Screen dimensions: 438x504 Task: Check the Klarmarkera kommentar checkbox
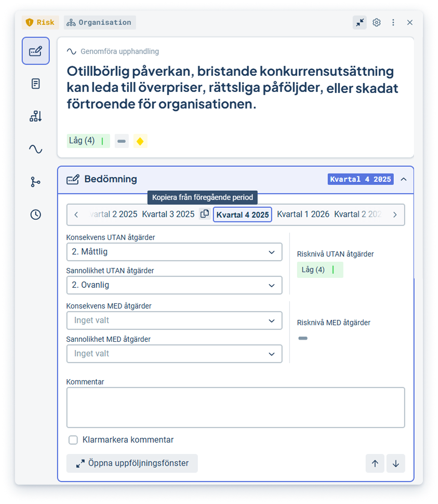pyautogui.click(x=73, y=440)
